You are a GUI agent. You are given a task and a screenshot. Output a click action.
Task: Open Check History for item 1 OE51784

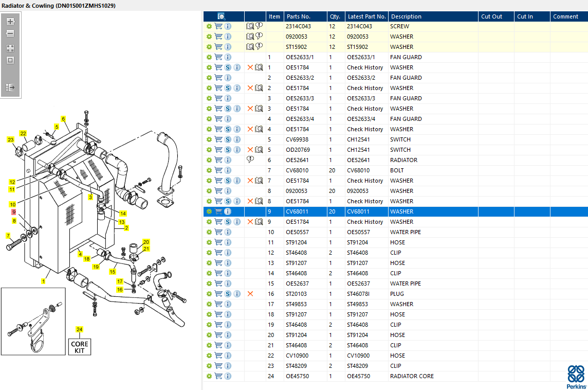(x=365, y=67)
